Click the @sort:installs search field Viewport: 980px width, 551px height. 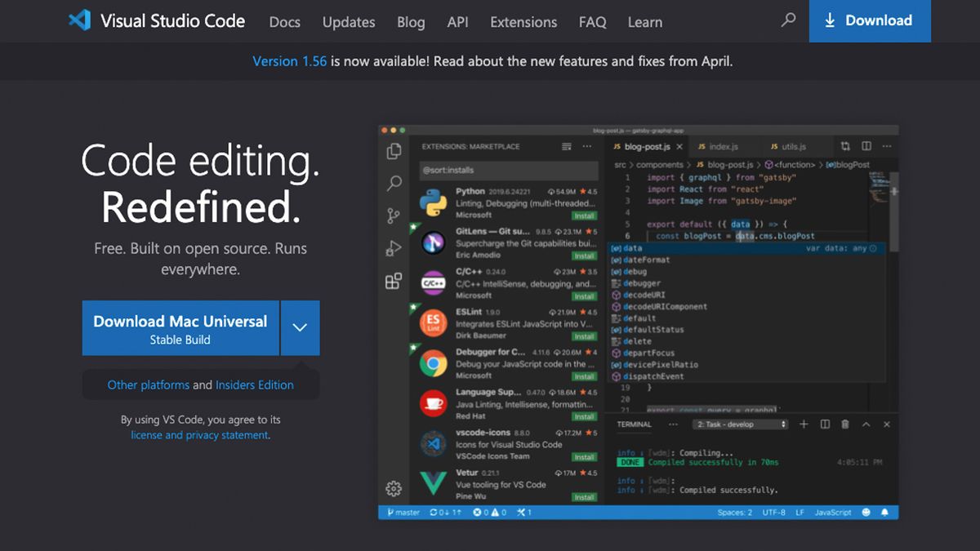pyautogui.click(x=510, y=170)
